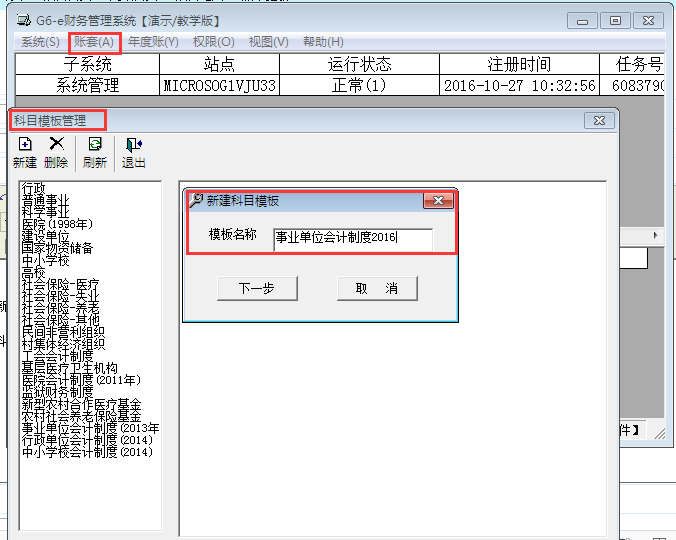Select 工会会计制度 in template list
The height and width of the screenshot is (540, 676).
pos(57,356)
